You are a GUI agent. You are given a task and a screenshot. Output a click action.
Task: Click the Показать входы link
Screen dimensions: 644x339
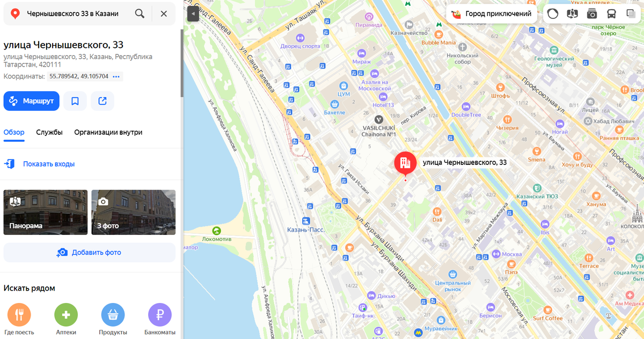click(x=49, y=164)
